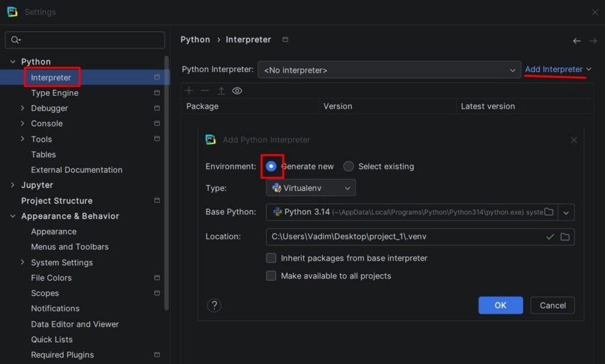Screen dimensions: 605x364
Task: Click the upgrade package arrow icon
Action: [221, 91]
